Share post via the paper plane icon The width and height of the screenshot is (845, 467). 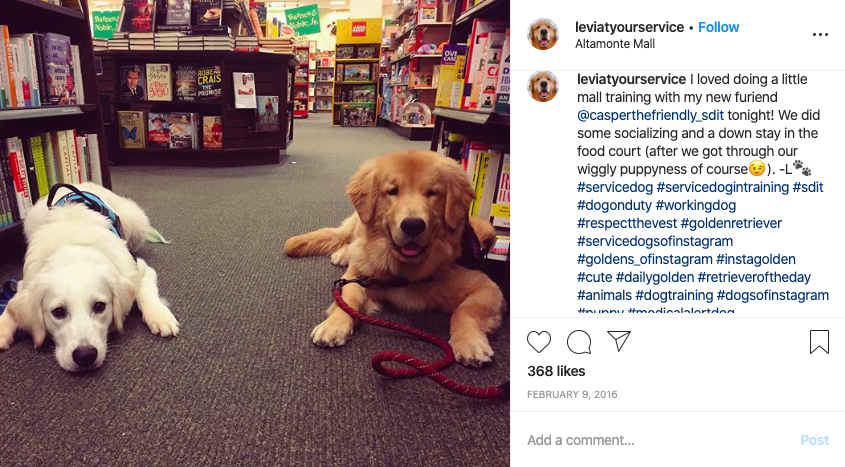[619, 341]
